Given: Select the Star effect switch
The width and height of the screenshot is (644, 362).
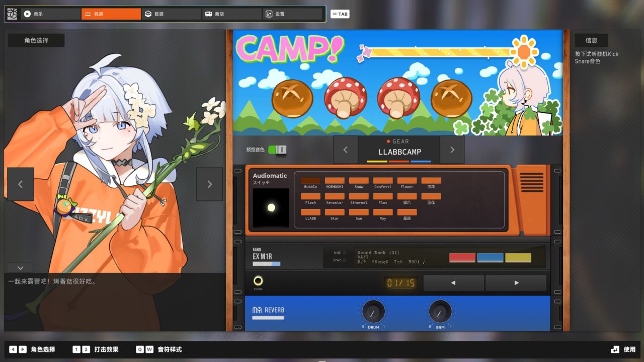Looking at the screenshot, I should coord(335,212).
